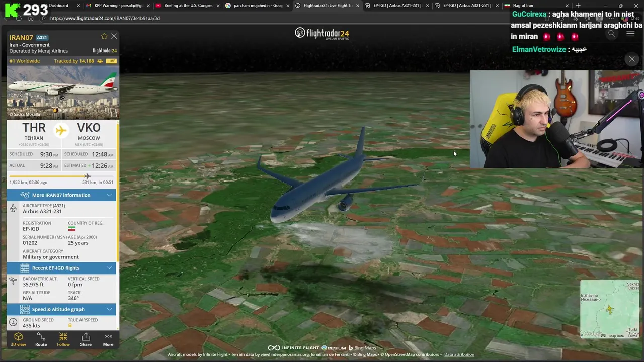
Task: Click the browser home button
Action: [x=31, y=18]
